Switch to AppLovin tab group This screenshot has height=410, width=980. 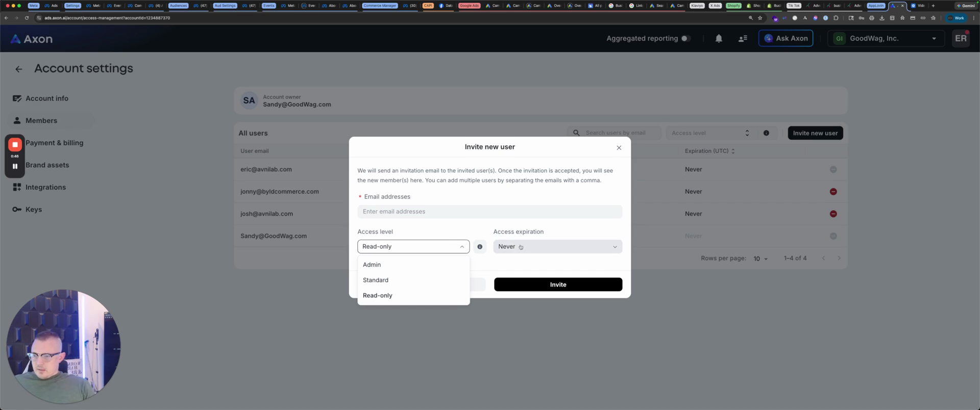(x=876, y=6)
